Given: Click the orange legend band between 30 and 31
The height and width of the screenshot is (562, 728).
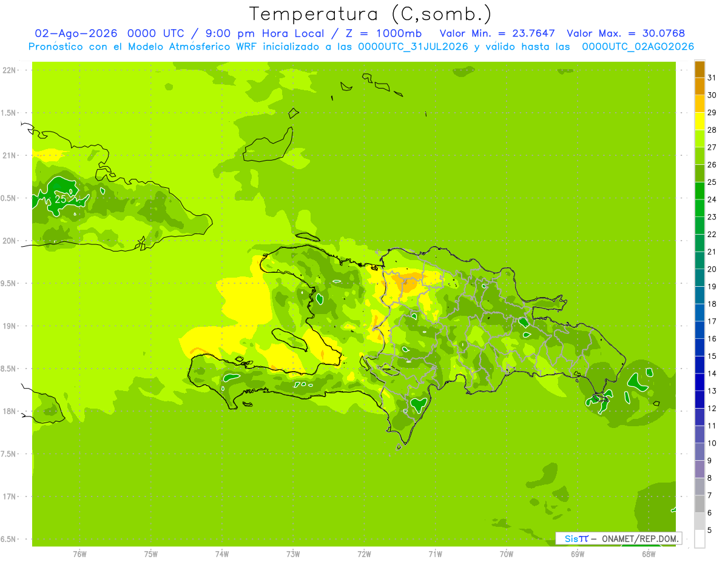Looking at the screenshot, I should (x=699, y=86).
